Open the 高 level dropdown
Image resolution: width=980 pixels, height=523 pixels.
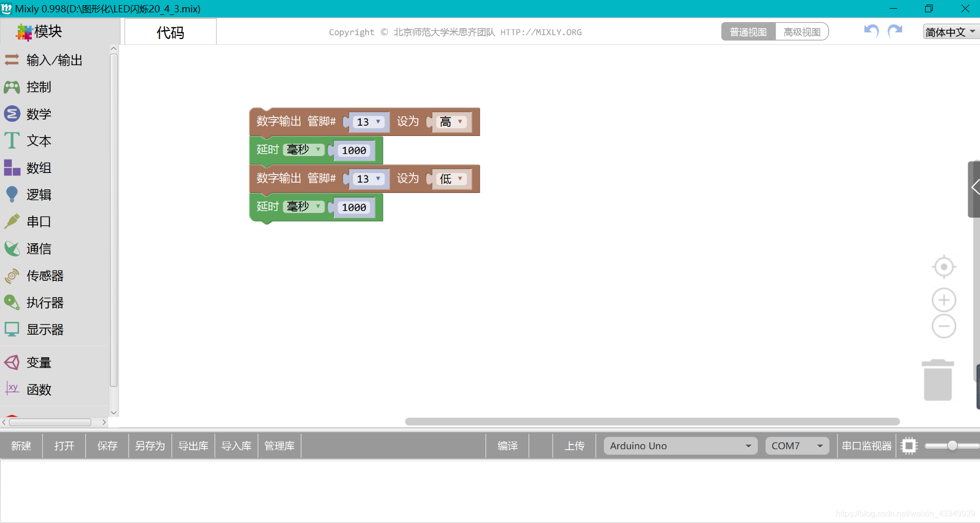(x=452, y=122)
